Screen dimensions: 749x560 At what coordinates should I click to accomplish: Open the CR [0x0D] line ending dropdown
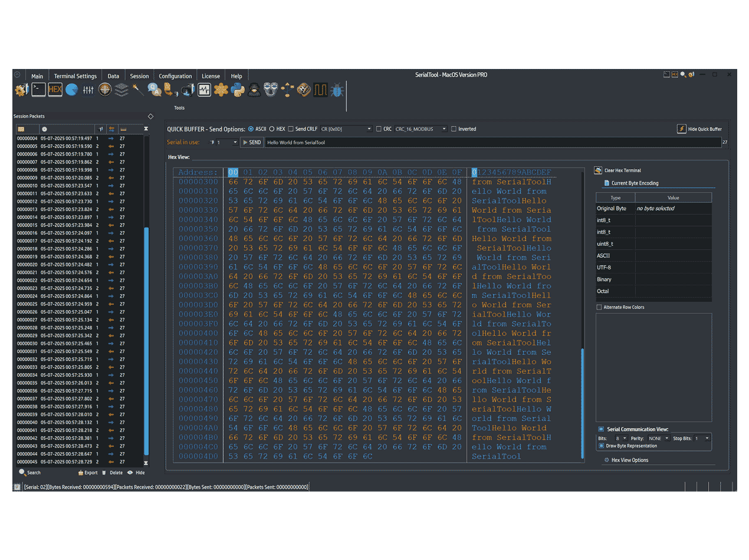point(347,129)
